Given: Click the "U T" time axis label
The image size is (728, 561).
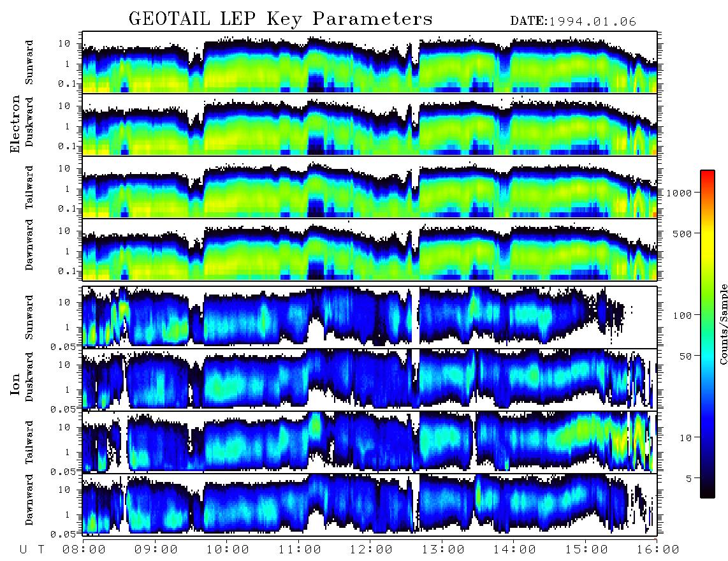Looking at the screenshot, I should [32, 550].
